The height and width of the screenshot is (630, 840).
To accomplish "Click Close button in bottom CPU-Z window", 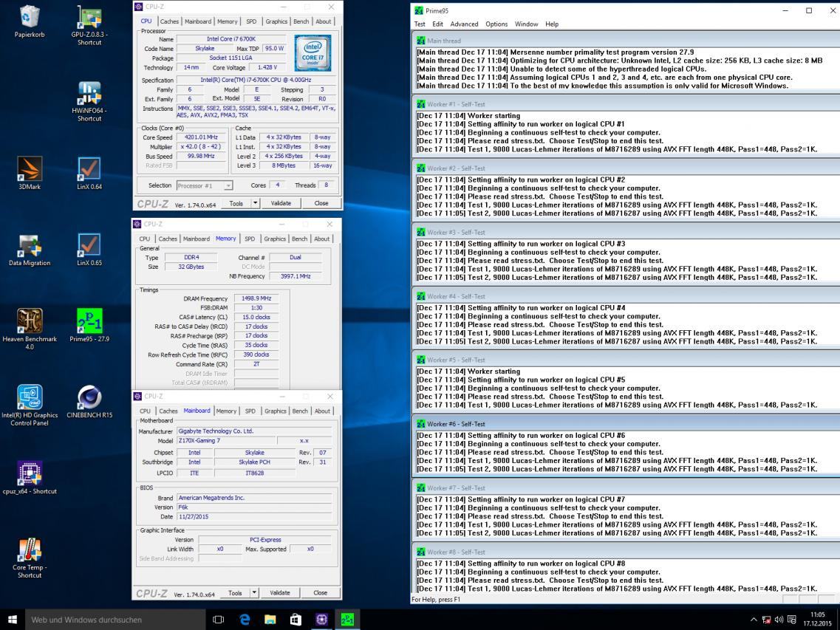I will 321,592.
